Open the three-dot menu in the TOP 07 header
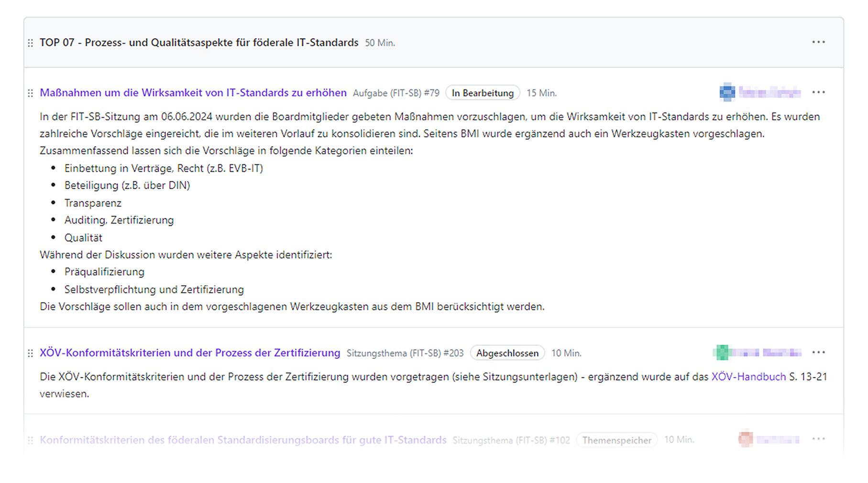The width and height of the screenshot is (868, 483). click(818, 42)
